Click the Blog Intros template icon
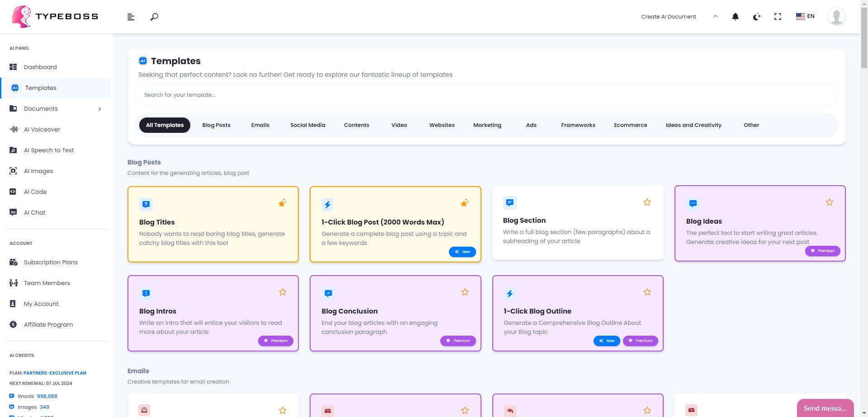The width and height of the screenshot is (868, 417). pyautogui.click(x=146, y=293)
